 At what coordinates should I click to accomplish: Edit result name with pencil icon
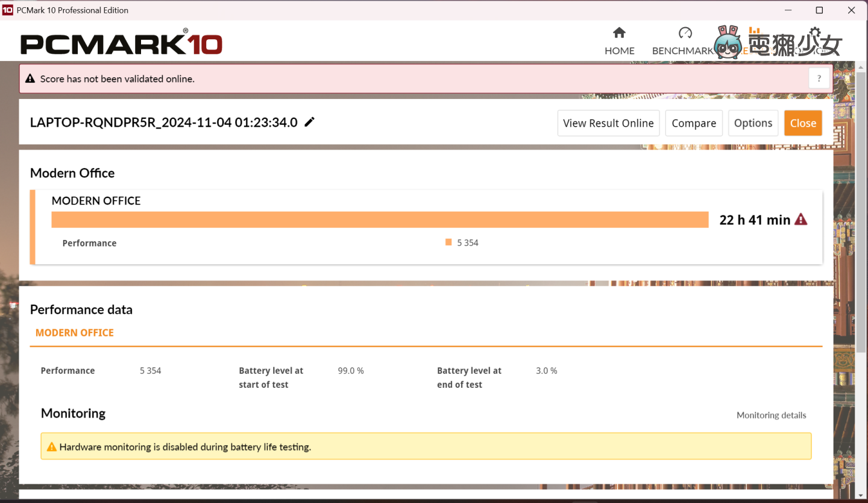(309, 122)
